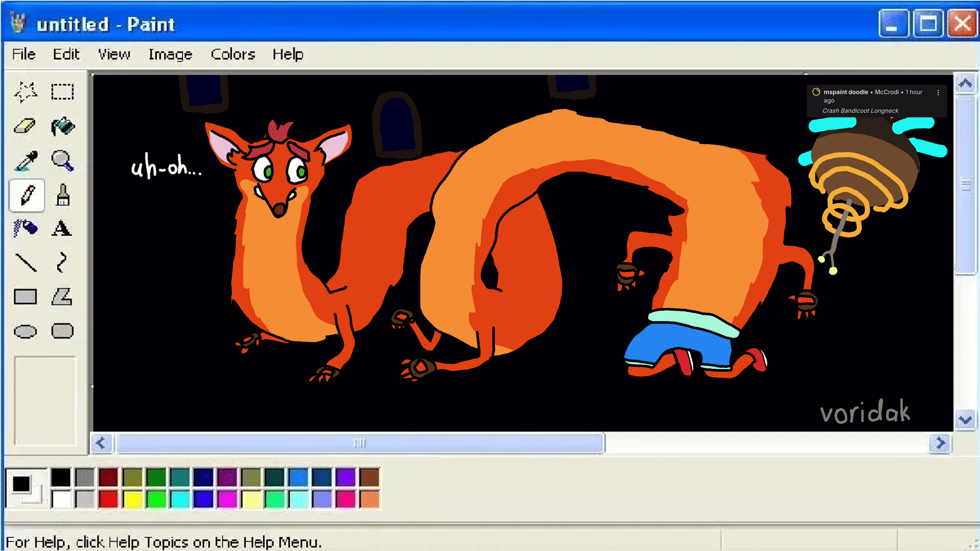
Task: Click the 'McCrodi' author name
Action: click(x=887, y=92)
